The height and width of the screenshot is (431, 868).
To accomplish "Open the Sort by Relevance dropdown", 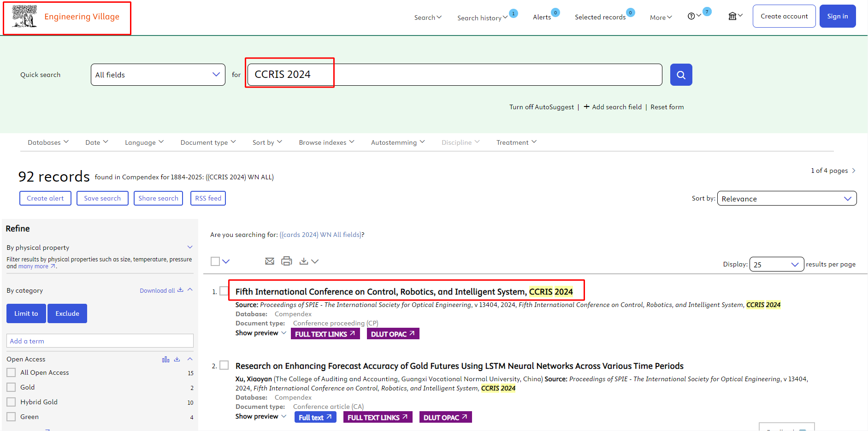I will tap(787, 199).
